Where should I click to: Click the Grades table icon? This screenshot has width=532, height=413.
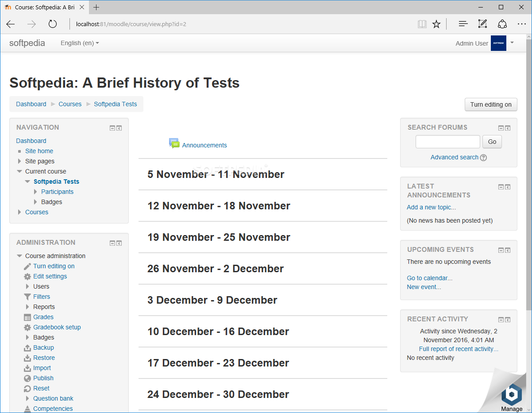coord(27,317)
